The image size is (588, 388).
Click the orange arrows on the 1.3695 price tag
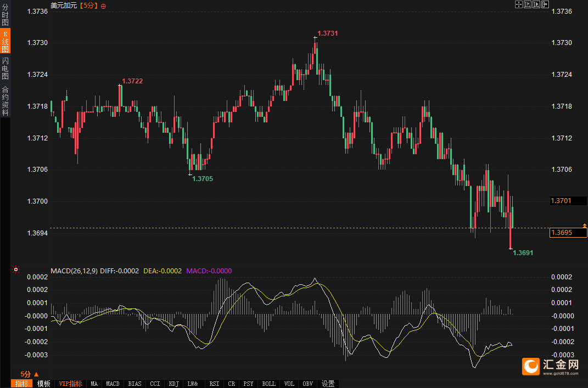[x=585, y=226]
